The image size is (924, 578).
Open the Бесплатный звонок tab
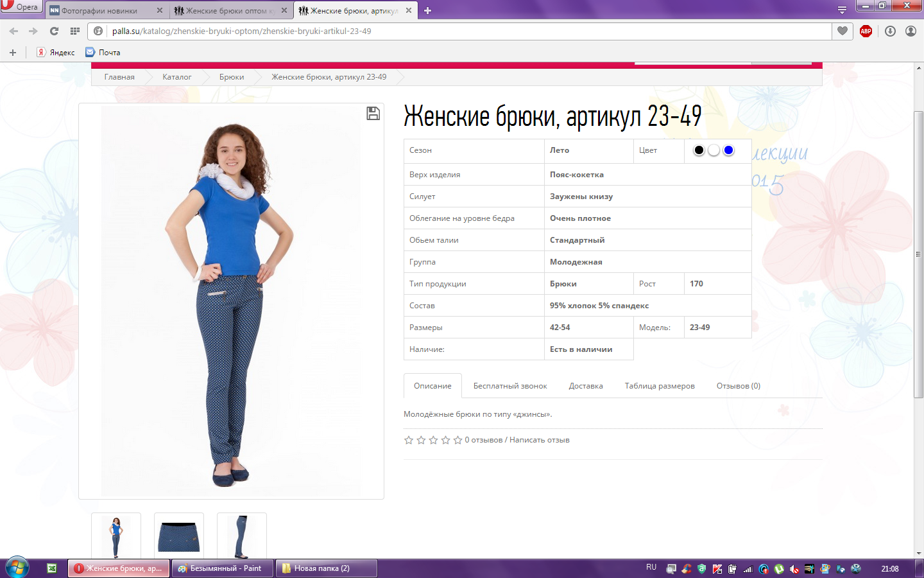(x=510, y=386)
